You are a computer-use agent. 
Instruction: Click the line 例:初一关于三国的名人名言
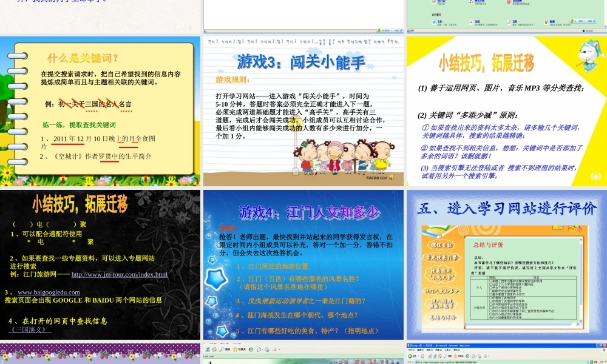coord(88,104)
